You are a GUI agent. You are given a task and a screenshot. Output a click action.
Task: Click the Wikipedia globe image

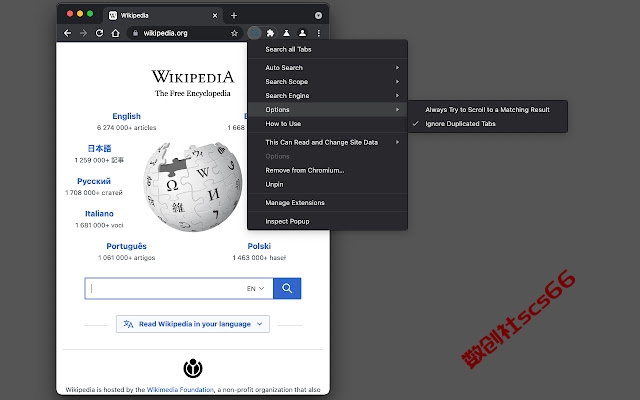click(x=193, y=187)
